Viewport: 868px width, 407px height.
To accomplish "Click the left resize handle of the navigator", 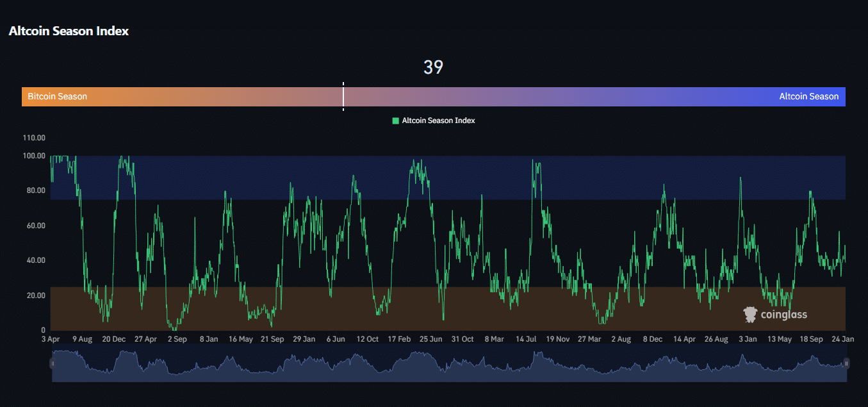I will [x=53, y=363].
